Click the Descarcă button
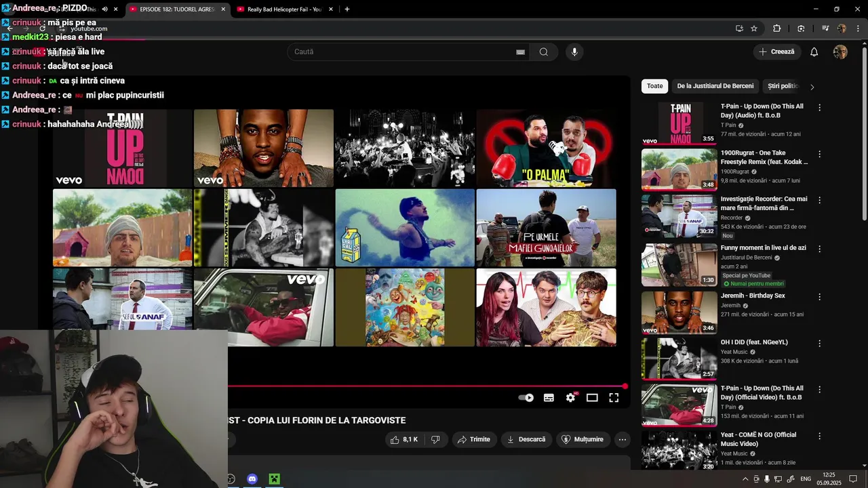Viewport: 868px width, 488px height. coord(526,439)
